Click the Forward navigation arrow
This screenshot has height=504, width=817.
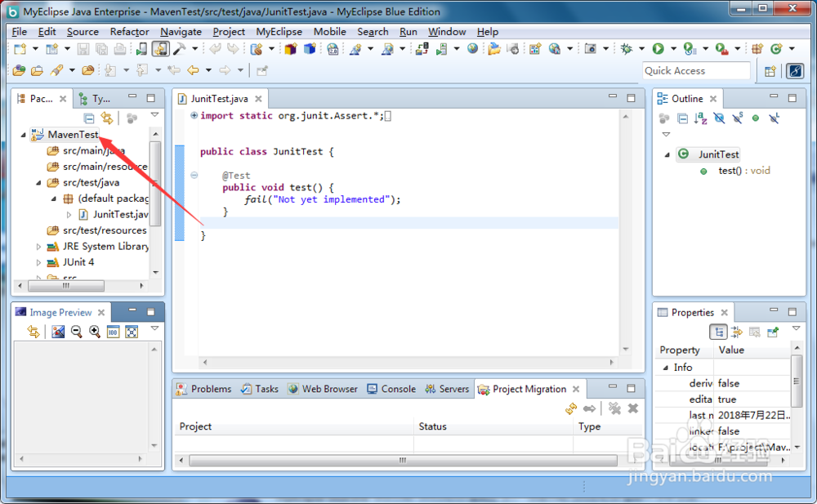click(x=225, y=70)
